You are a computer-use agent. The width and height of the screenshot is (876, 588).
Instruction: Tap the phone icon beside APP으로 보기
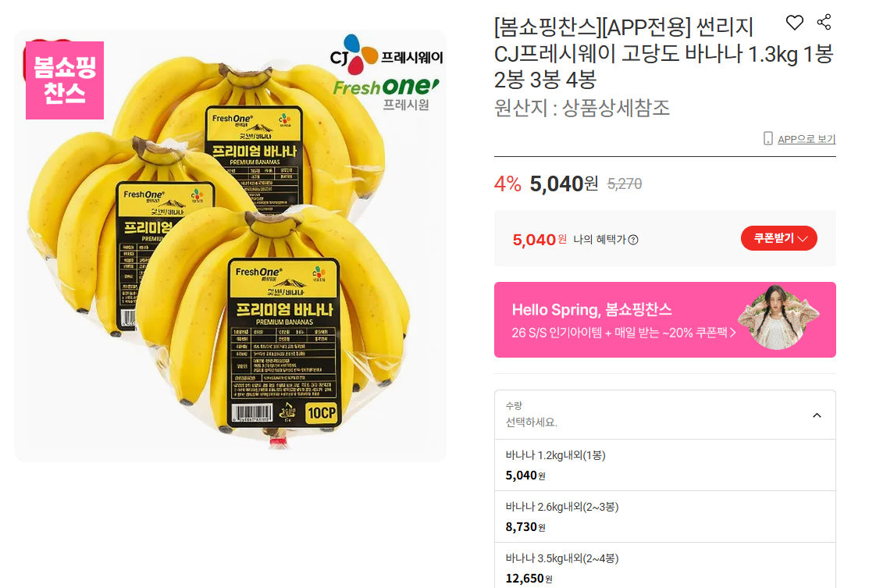tap(768, 138)
